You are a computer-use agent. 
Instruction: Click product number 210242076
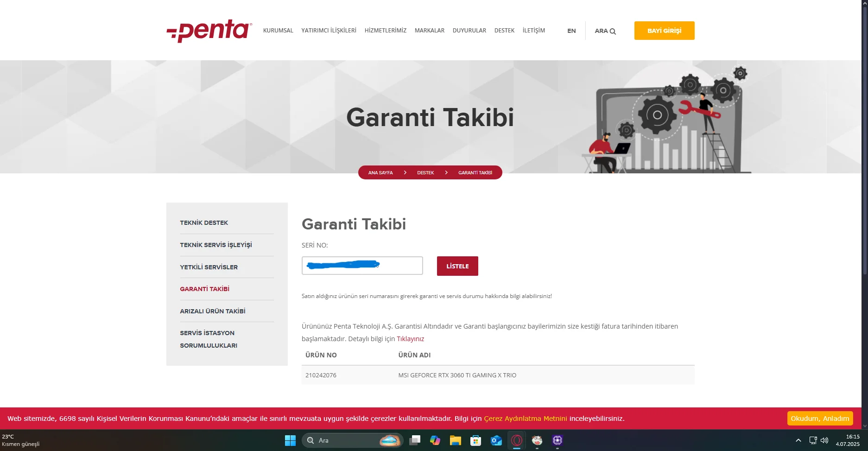coord(321,375)
